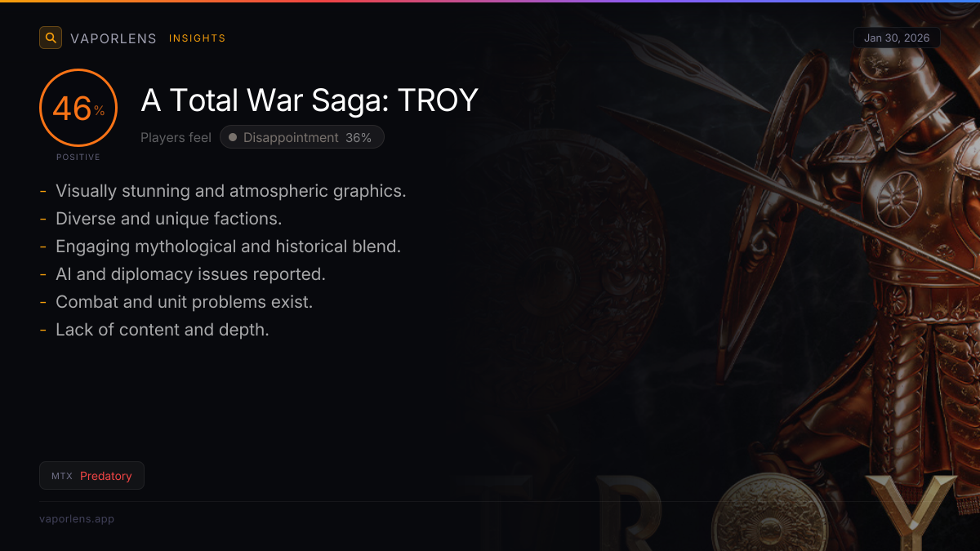Select "Visually stunning and atmospheric graphics" point
Viewport: 980px width, 551px height.
[230, 191]
